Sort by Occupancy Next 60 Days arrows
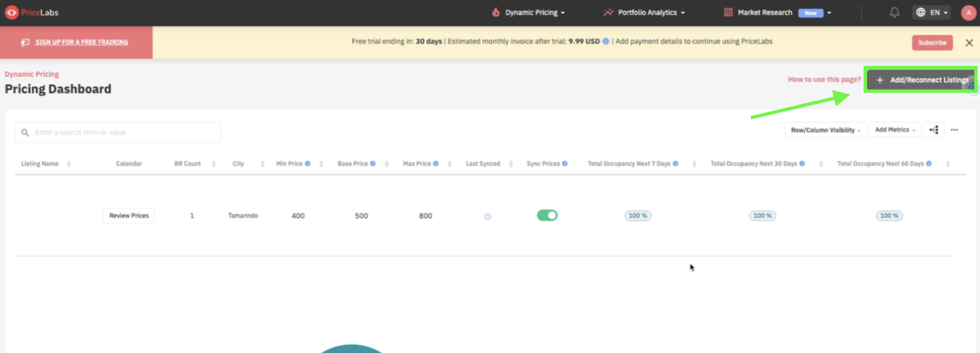980x353 pixels. tap(948, 164)
